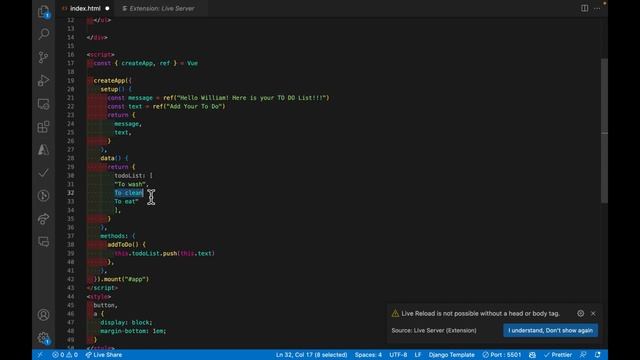Click the text "To wash" on line 31

(131, 184)
